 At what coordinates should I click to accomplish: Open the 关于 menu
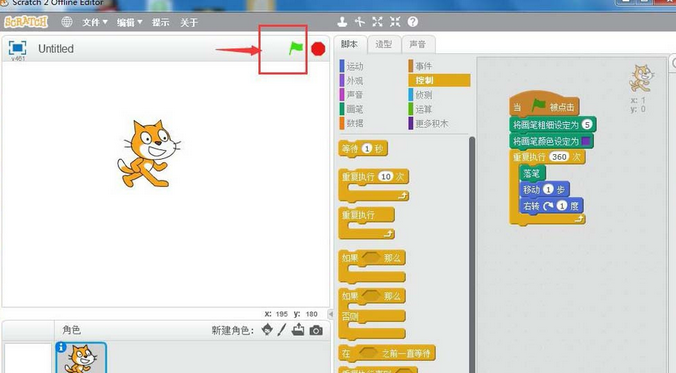pyautogui.click(x=189, y=22)
